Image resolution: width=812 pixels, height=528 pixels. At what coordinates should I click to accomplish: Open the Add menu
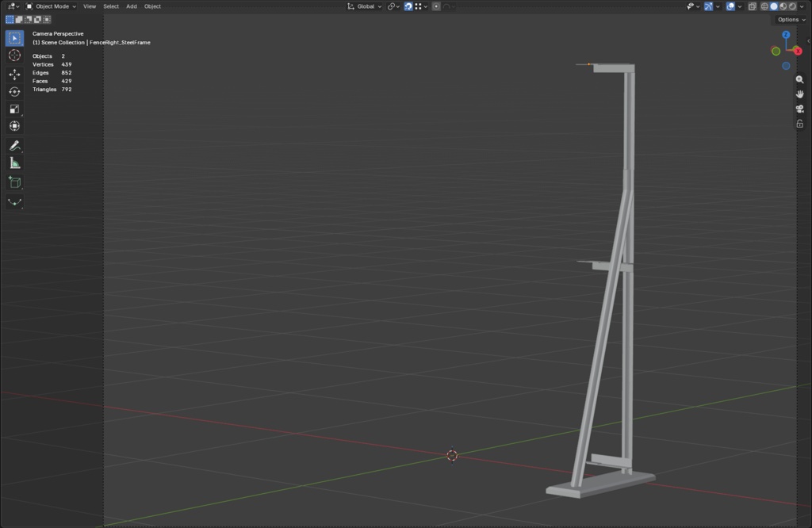pyautogui.click(x=132, y=6)
